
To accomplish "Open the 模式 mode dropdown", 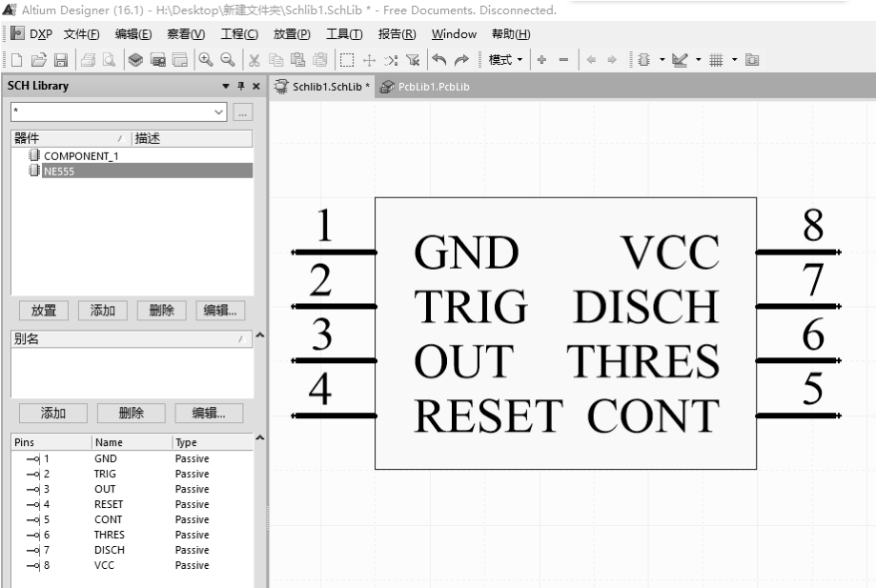I will pyautogui.click(x=505, y=60).
